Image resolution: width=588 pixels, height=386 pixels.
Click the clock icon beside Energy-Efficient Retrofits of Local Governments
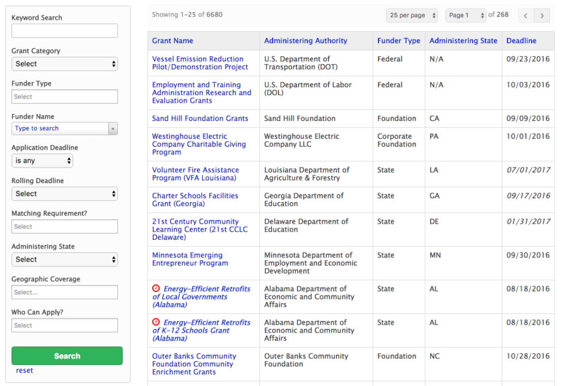[156, 288]
